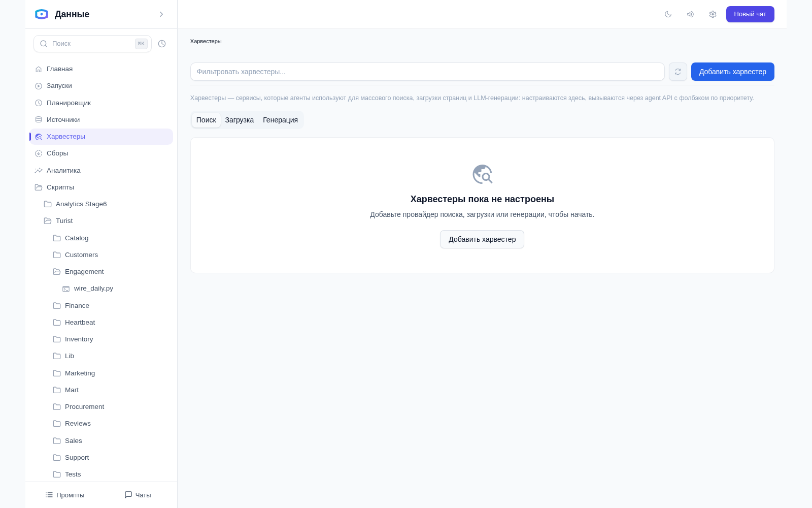Open Сборы section

click(101, 153)
